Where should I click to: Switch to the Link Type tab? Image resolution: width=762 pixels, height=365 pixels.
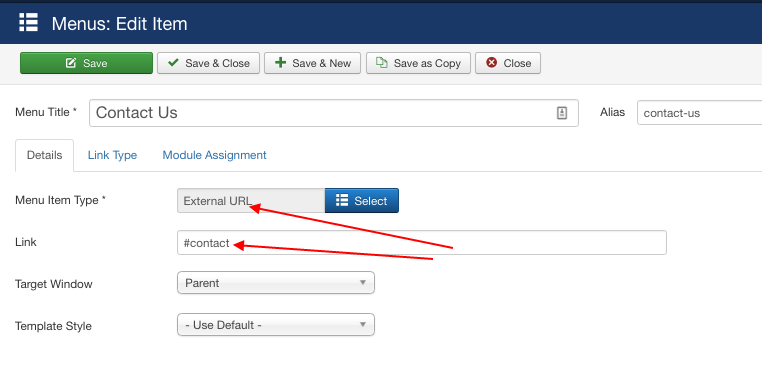tap(112, 156)
